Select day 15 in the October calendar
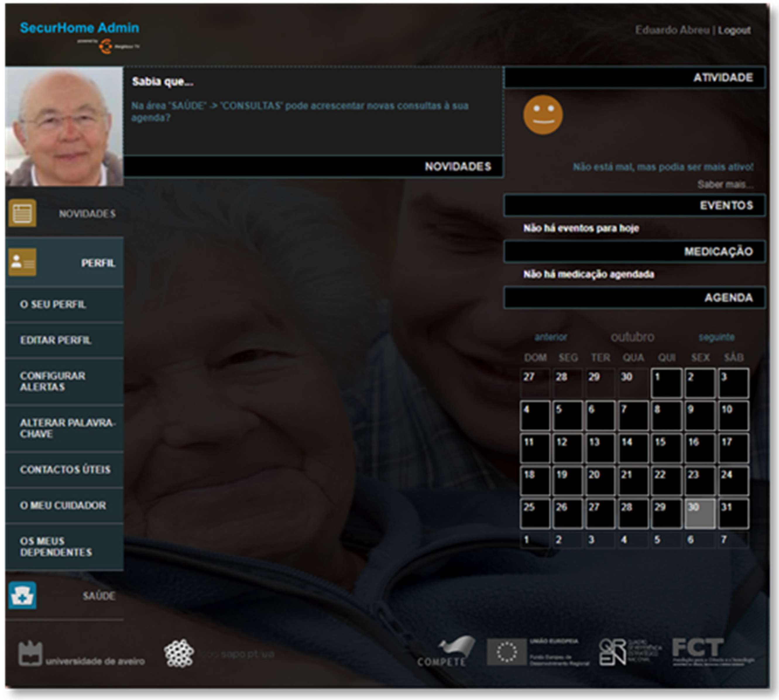This screenshot has width=779, height=700. pyautogui.click(x=666, y=448)
